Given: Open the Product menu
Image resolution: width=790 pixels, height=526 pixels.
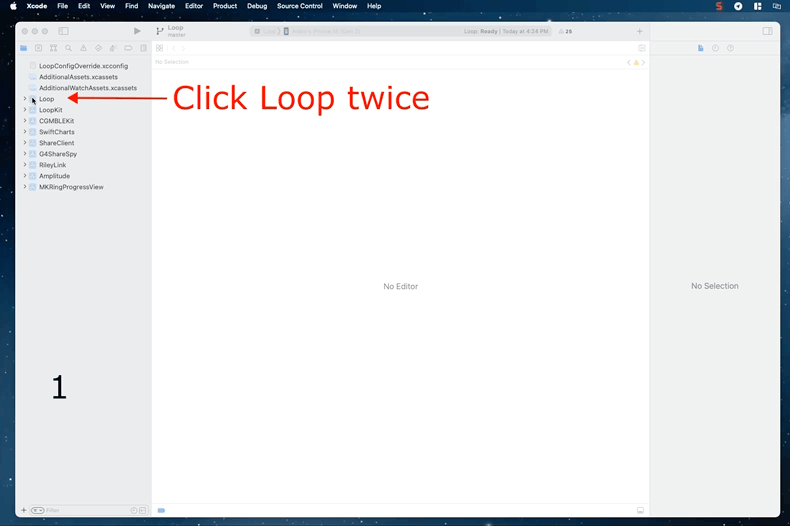Looking at the screenshot, I should click(225, 6).
